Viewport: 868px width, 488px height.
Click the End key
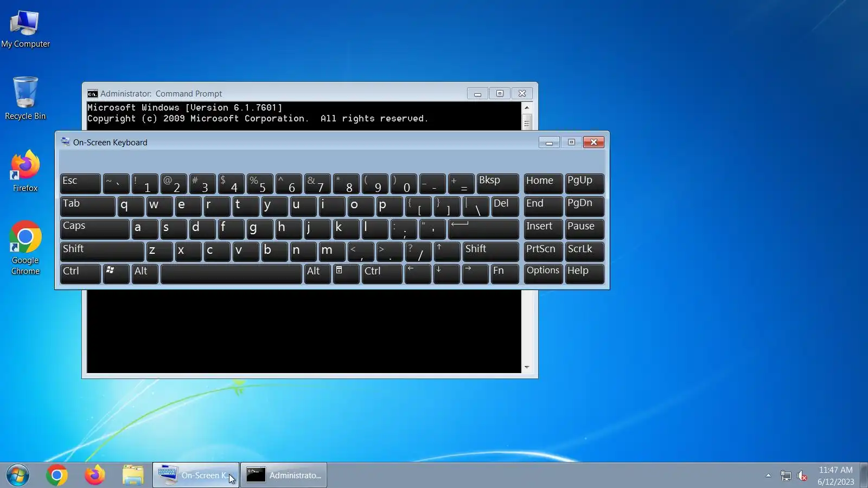pyautogui.click(x=543, y=207)
